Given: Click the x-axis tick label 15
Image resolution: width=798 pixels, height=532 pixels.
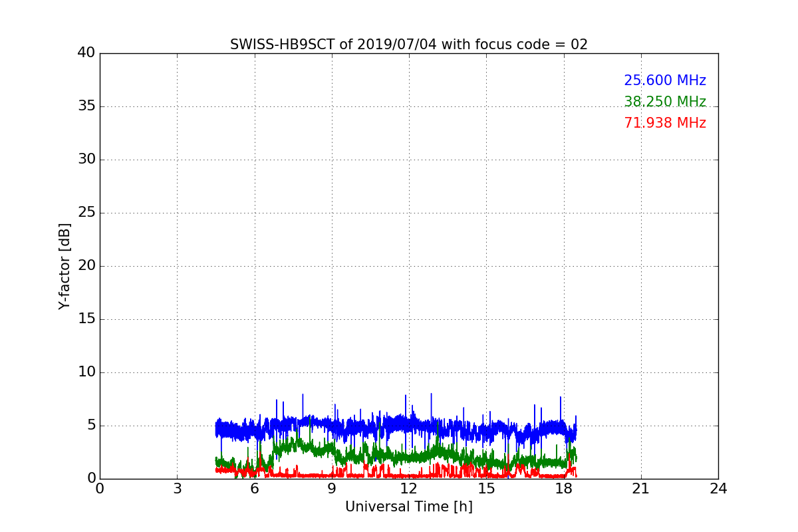Looking at the screenshot, I should click(x=486, y=489).
